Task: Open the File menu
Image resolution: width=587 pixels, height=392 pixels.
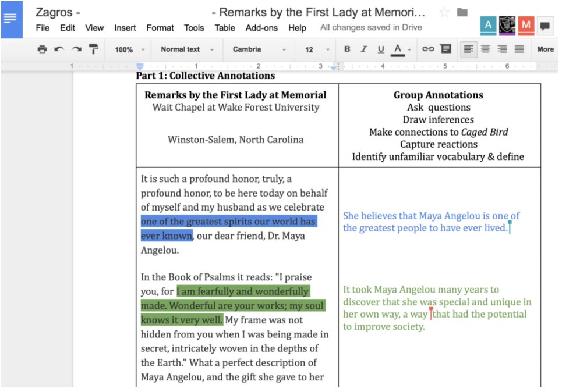Action: 43,28
